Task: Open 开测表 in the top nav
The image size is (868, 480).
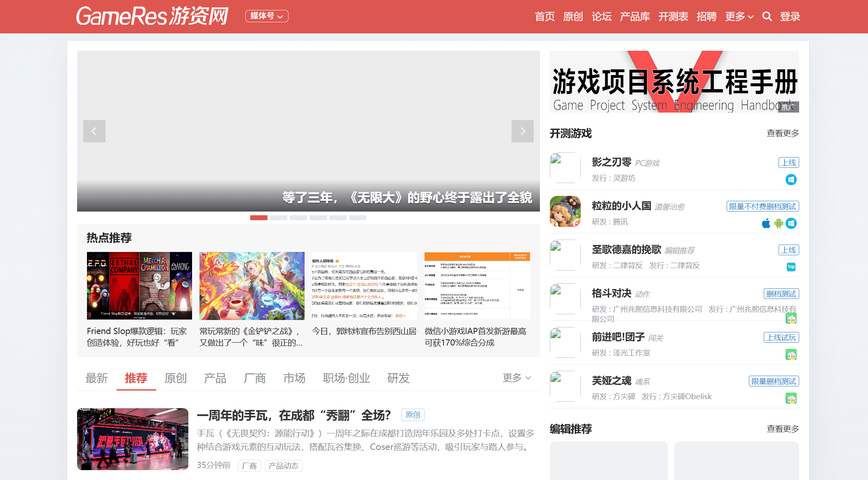Action: point(673,16)
